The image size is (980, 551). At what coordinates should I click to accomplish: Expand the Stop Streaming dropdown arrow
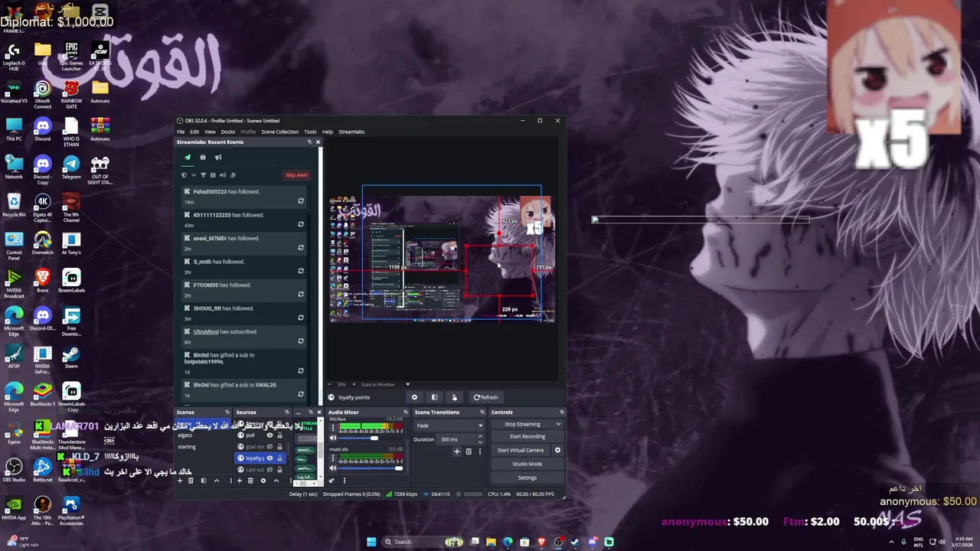(558, 424)
